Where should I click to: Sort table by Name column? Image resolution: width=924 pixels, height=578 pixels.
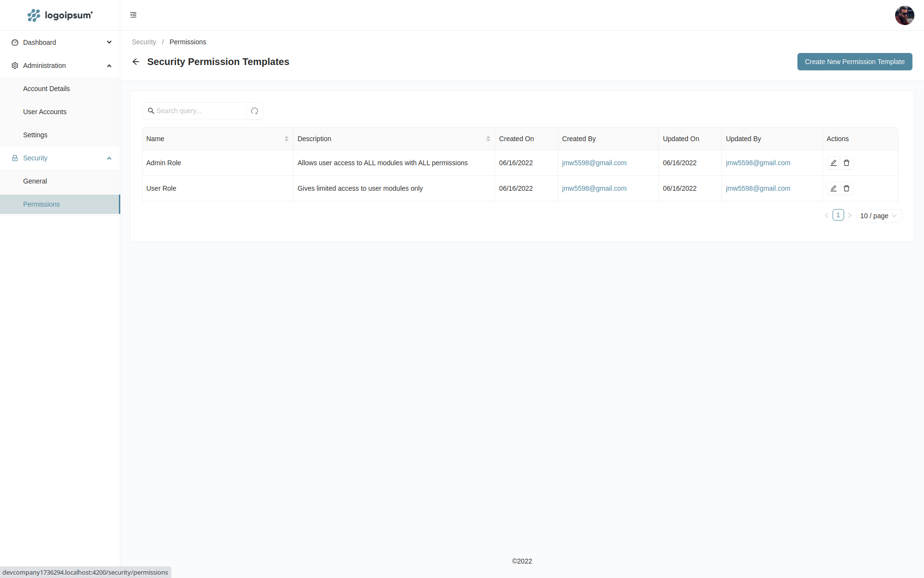[x=286, y=139]
